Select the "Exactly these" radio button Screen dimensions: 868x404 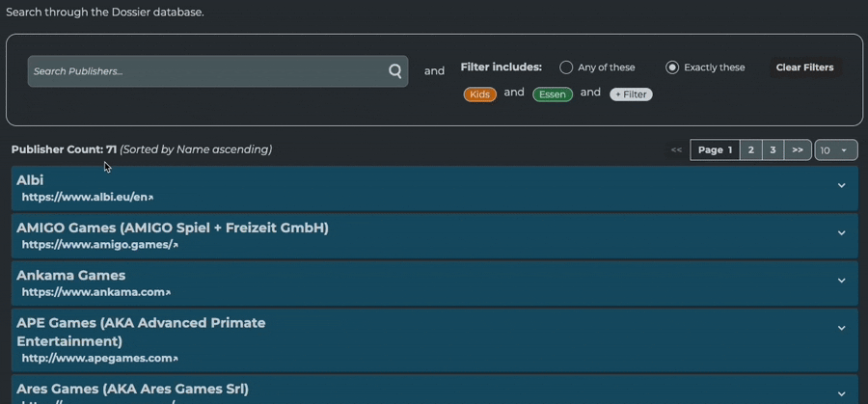[672, 67]
